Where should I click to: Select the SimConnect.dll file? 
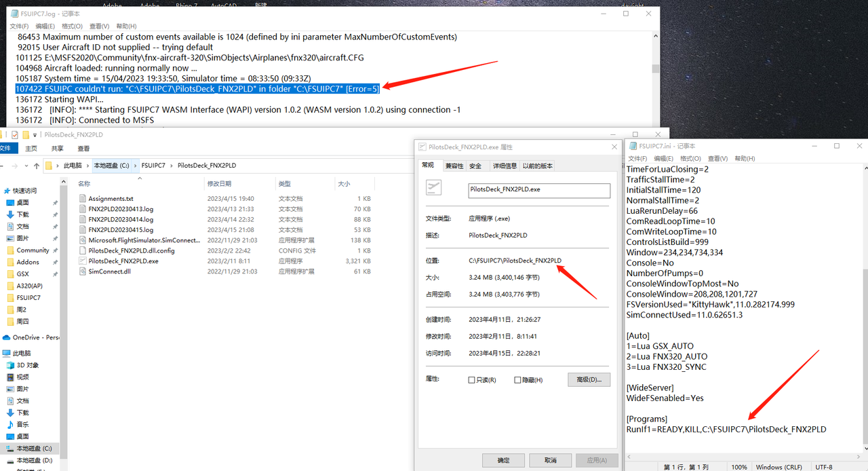104,271
